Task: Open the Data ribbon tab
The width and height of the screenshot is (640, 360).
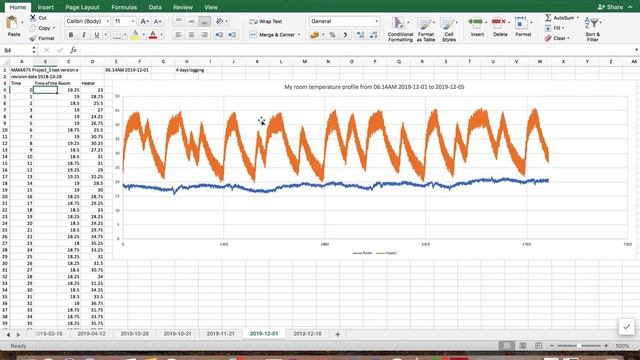Action: pos(155,7)
